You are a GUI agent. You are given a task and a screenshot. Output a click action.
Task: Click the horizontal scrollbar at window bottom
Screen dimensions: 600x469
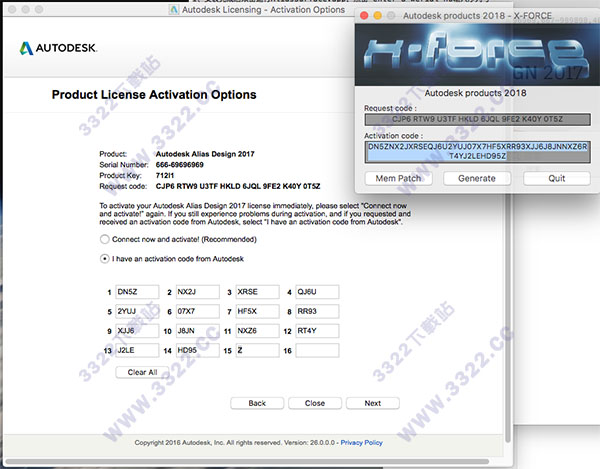point(247,462)
